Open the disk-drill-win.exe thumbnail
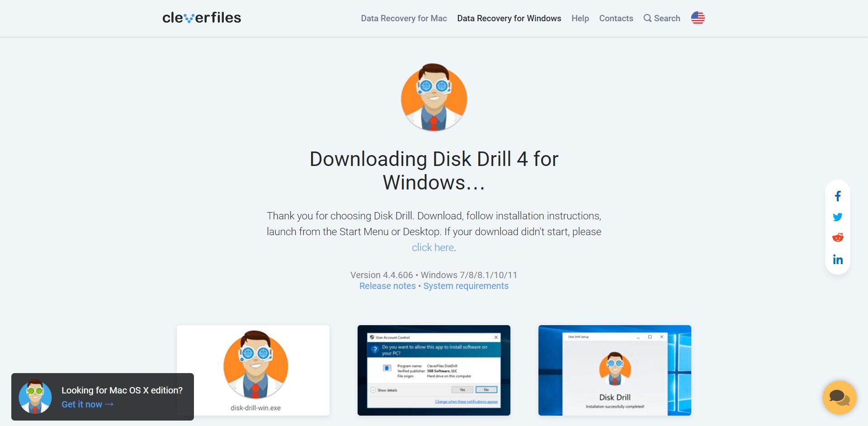Screen dimensions: 868x426 pyautogui.click(x=253, y=370)
